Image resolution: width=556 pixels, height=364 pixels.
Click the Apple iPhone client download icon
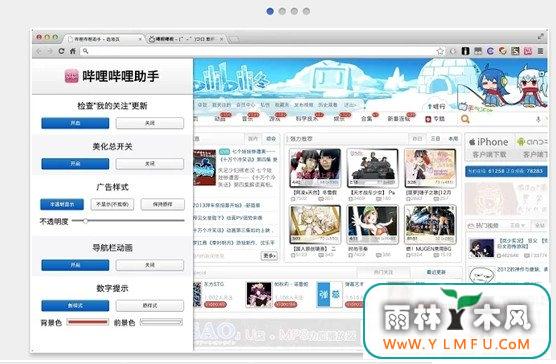pyautogui.click(x=472, y=142)
